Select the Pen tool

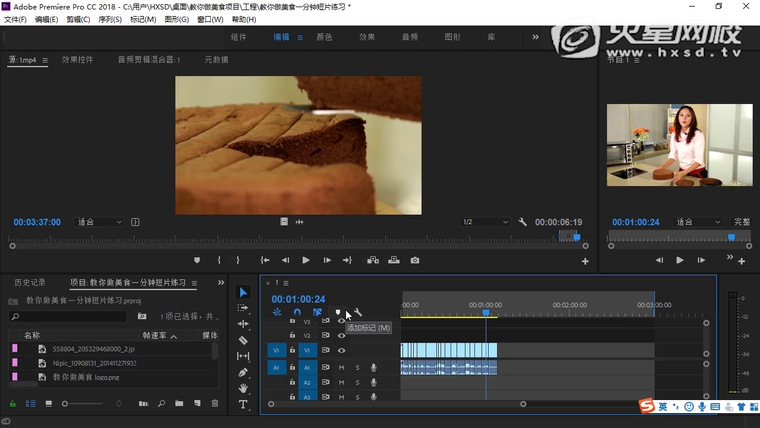click(x=243, y=372)
